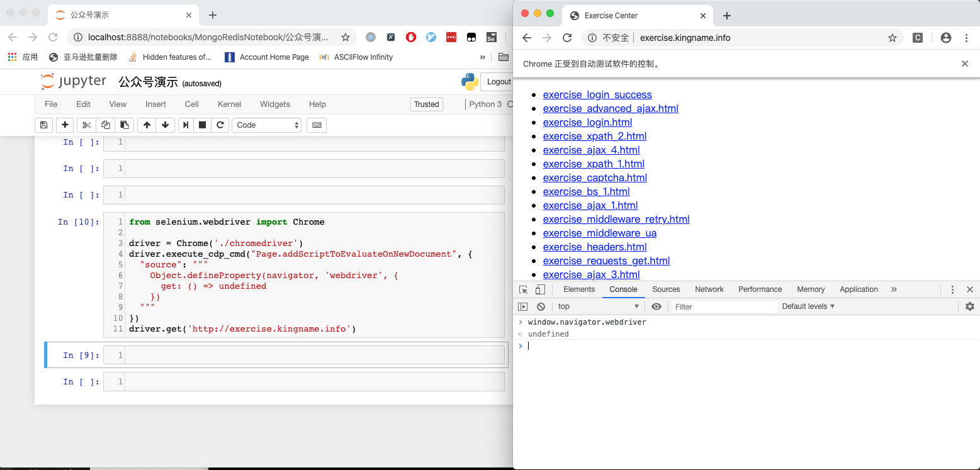Image resolution: width=980 pixels, height=470 pixels.
Task: Open the View menu in Jupyter
Action: pos(118,104)
